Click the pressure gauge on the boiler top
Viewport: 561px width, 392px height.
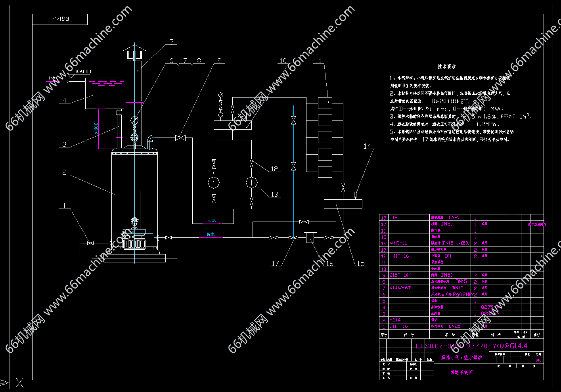(134, 119)
